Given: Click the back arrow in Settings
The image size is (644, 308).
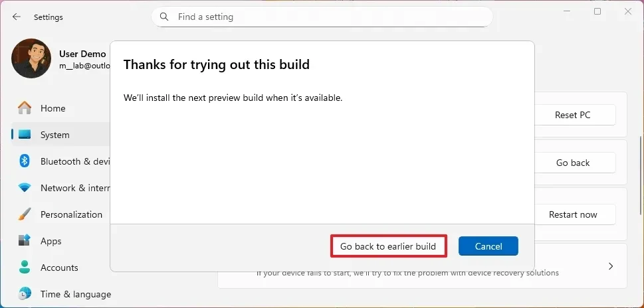Looking at the screenshot, I should point(17,17).
